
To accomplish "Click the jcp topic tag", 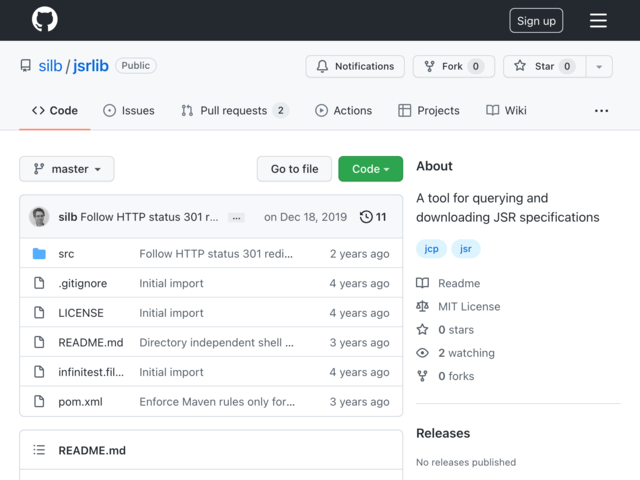I will (431, 249).
